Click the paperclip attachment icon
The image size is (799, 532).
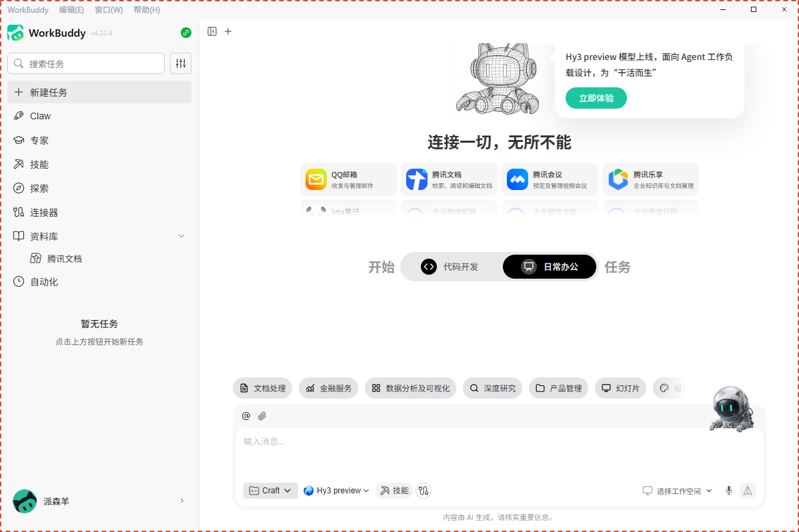pyautogui.click(x=262, y=416)
